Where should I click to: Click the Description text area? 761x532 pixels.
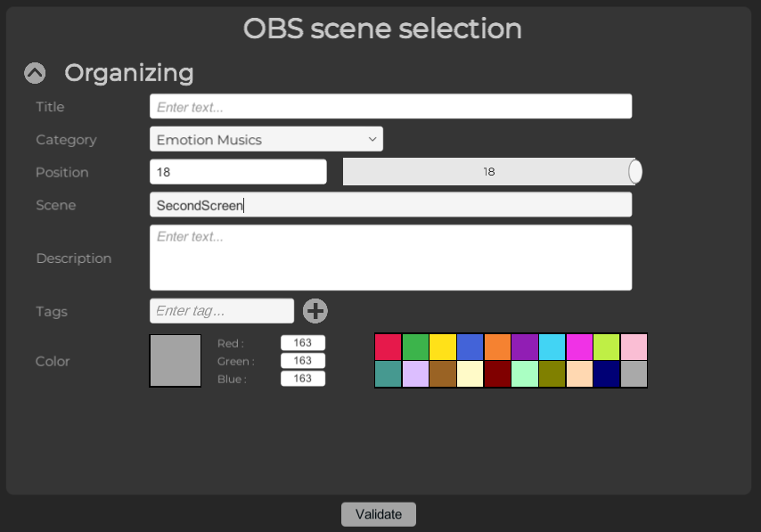click(390, 258)
